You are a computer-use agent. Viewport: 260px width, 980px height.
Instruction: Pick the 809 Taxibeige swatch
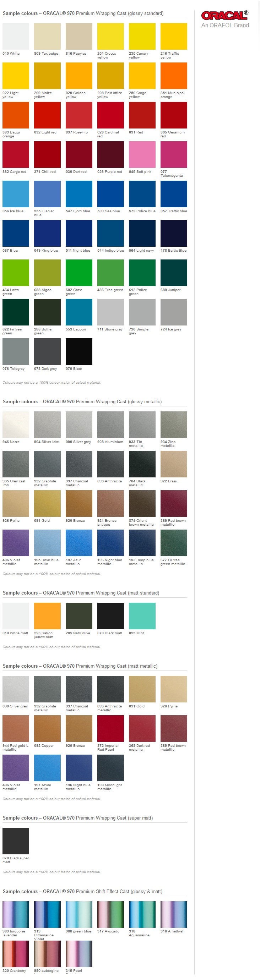pyautogui.click(x=47, y=36)
